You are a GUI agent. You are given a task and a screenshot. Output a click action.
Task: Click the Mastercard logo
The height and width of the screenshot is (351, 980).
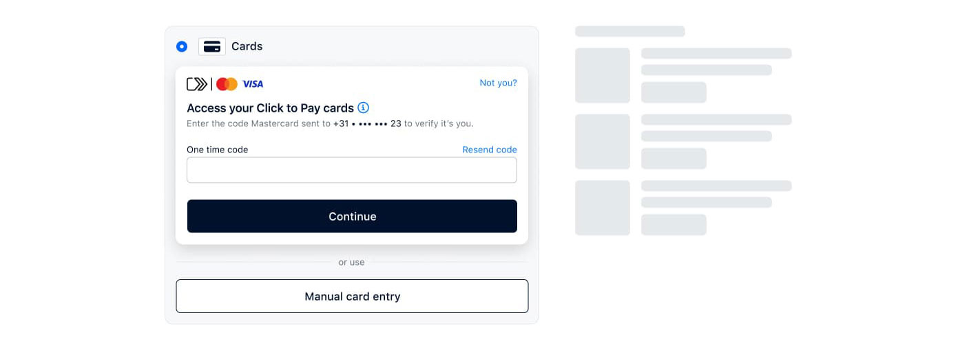pos(227,84)
